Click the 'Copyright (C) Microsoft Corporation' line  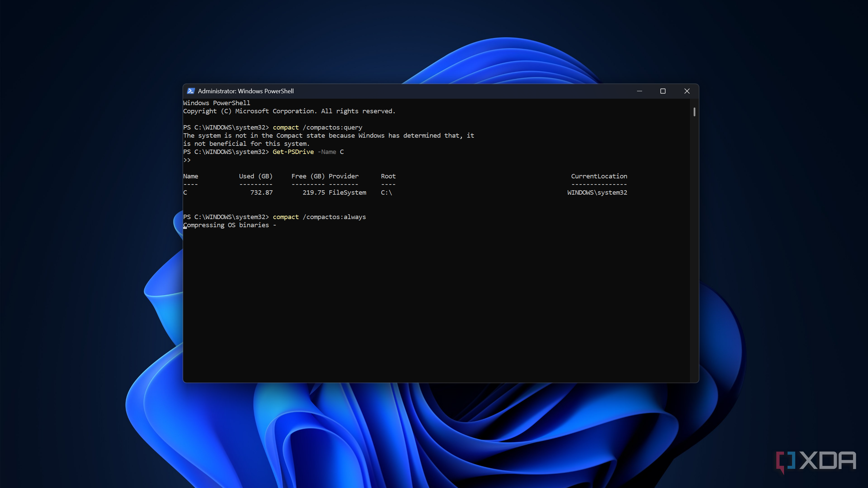pyautogui.click(x=289, y=111)
